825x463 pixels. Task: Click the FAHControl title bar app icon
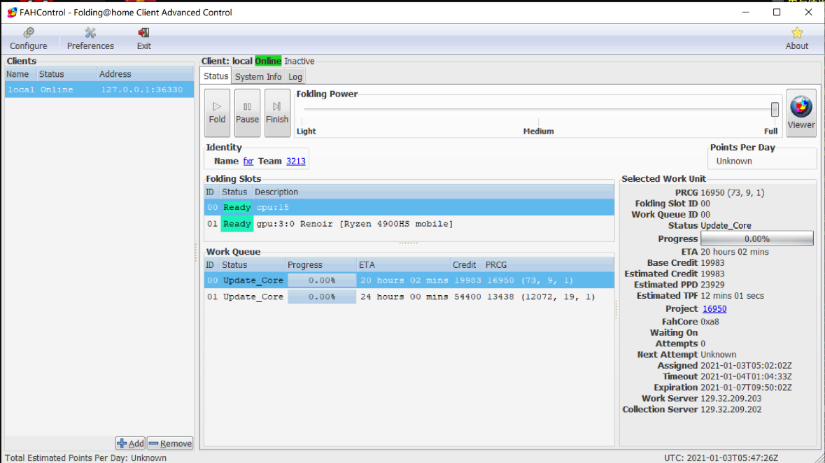point(12,12)
